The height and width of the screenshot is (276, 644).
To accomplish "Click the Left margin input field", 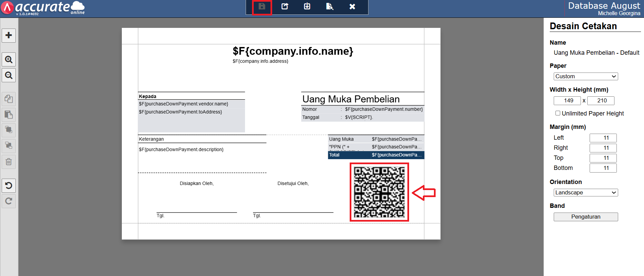I will point(603,138).
